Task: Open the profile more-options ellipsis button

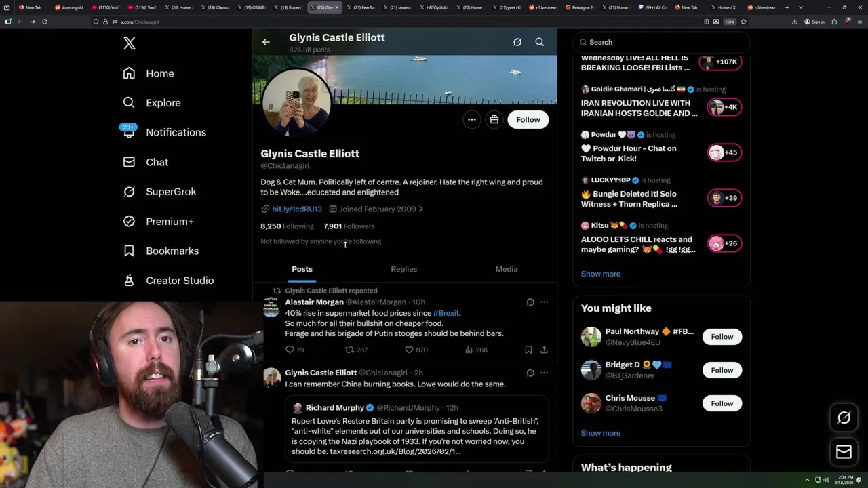Action: pos(472,120)
